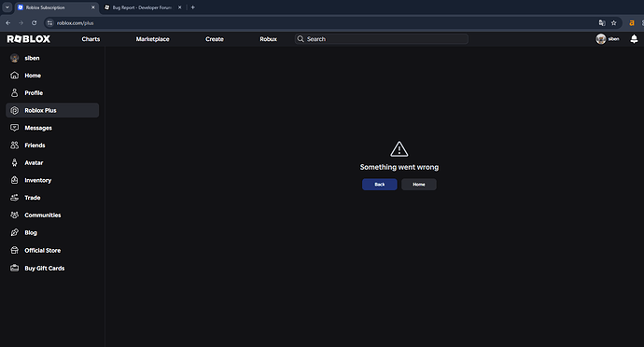
Task: Go to the Blog sidebar link
Action: point(31,232)
